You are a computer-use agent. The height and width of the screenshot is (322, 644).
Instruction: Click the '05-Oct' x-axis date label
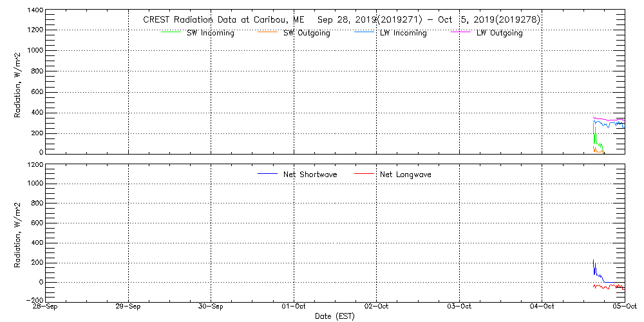[x=624, y=308]
